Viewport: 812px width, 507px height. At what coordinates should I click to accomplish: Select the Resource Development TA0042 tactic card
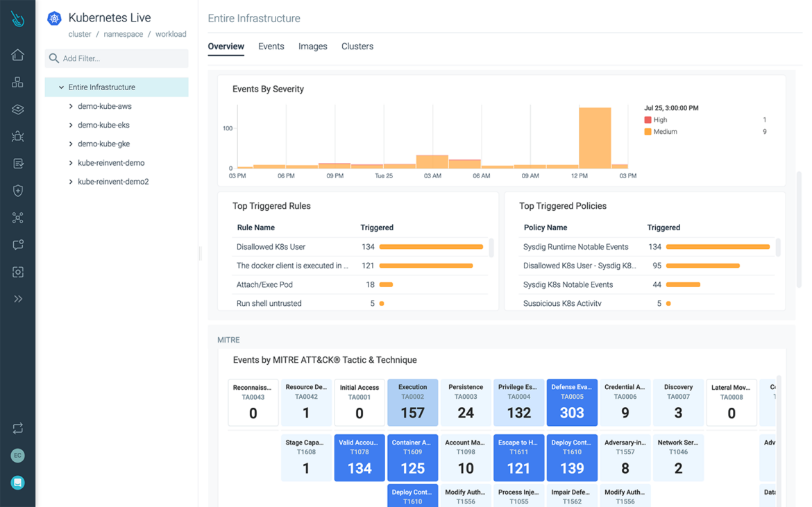tap(306, 402)
